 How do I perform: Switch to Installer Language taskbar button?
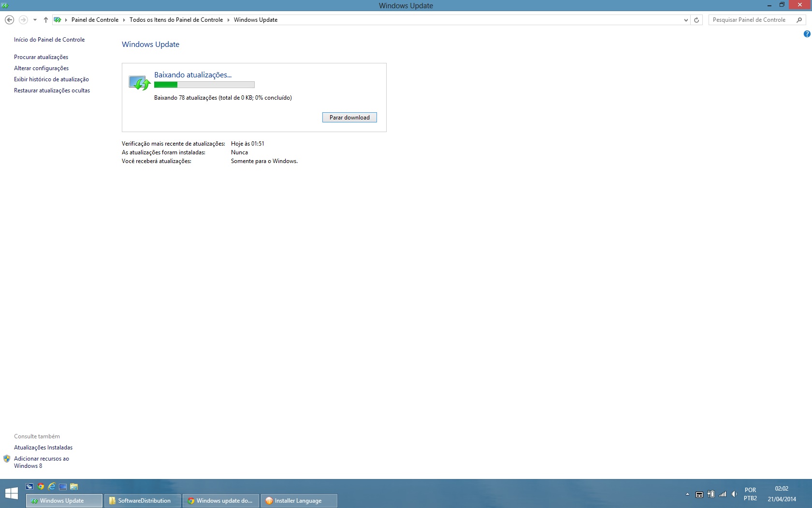click(299, 501)
